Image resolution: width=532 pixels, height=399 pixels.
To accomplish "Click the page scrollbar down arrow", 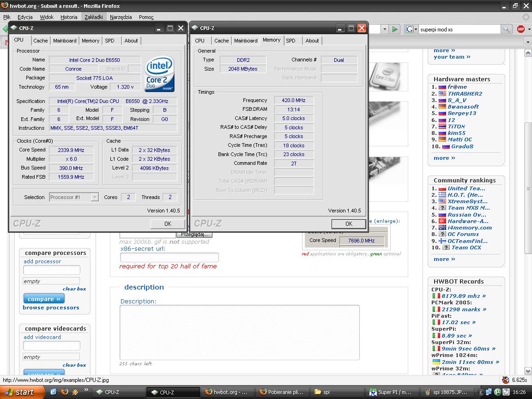I will [x=528, y=371].
